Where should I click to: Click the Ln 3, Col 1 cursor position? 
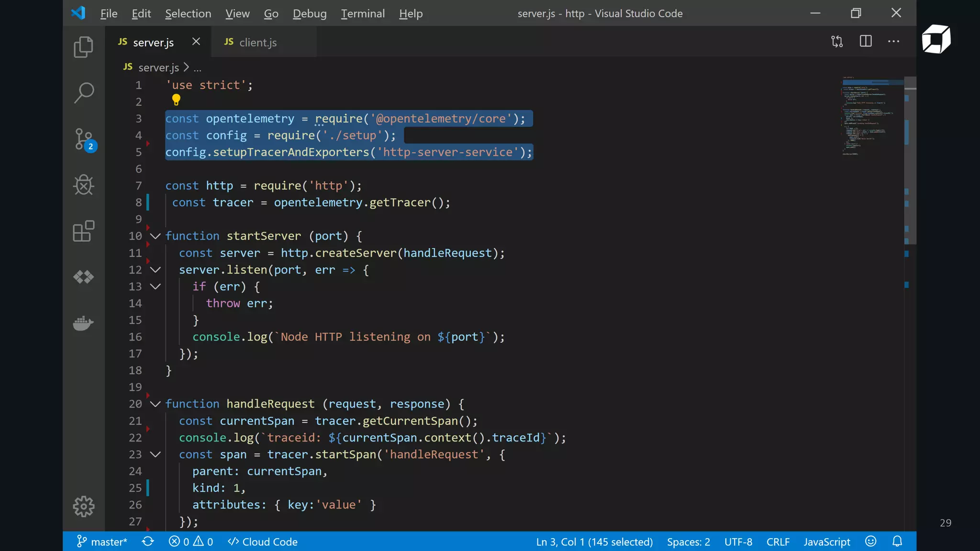coord(594,541)
